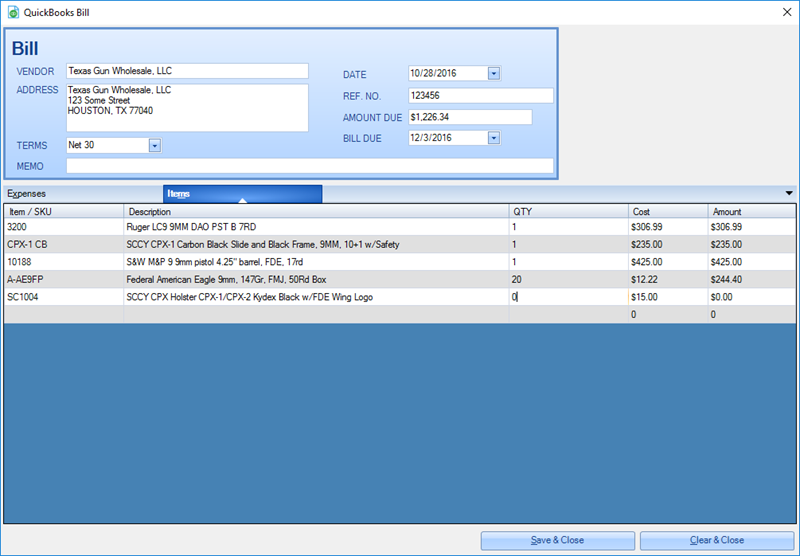The image size is (800, 556).
Task: Click the Clear & Close button
Action: pos(717,540)
